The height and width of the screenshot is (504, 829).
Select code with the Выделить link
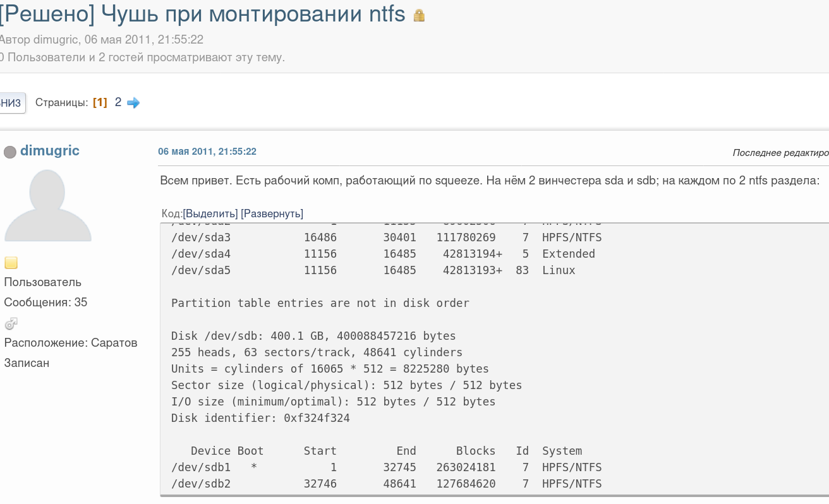point(210,213)
